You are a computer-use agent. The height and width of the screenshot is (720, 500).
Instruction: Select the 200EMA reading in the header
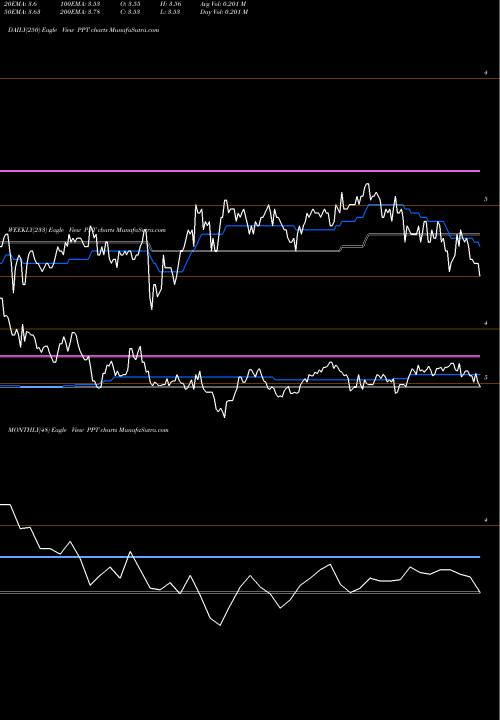[x=80, y=12]
